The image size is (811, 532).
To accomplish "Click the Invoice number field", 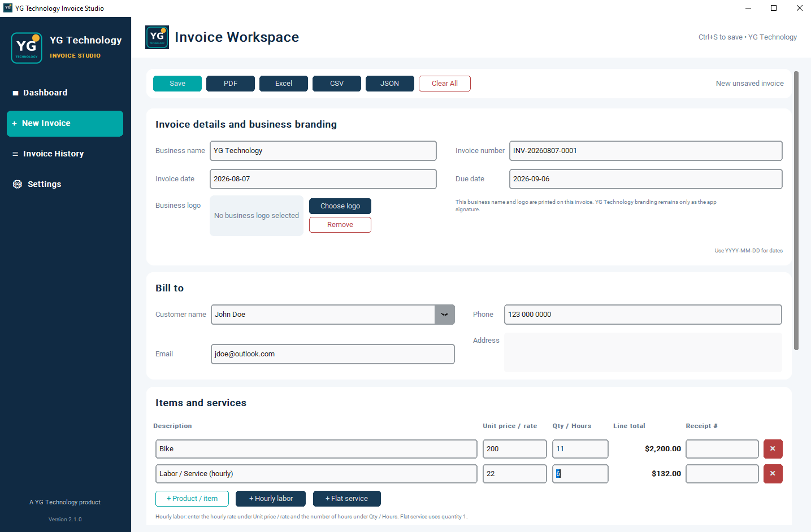I will (646, 151).
